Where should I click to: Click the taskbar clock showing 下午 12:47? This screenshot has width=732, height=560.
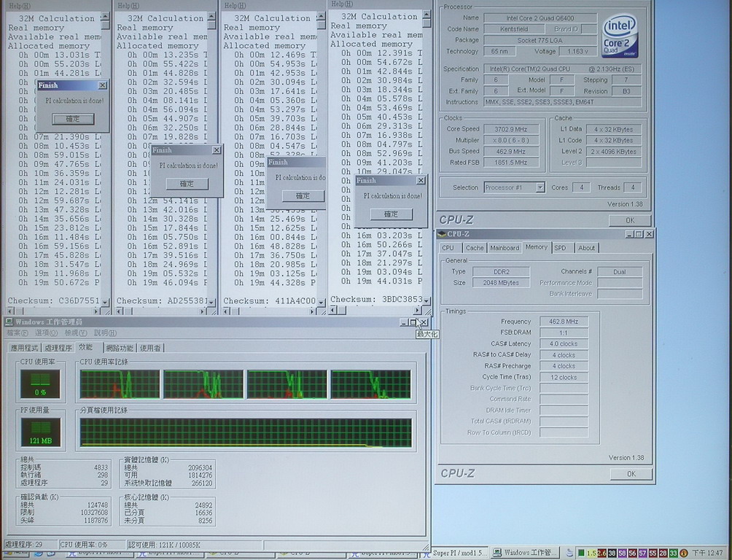click(x=709, y=553)
